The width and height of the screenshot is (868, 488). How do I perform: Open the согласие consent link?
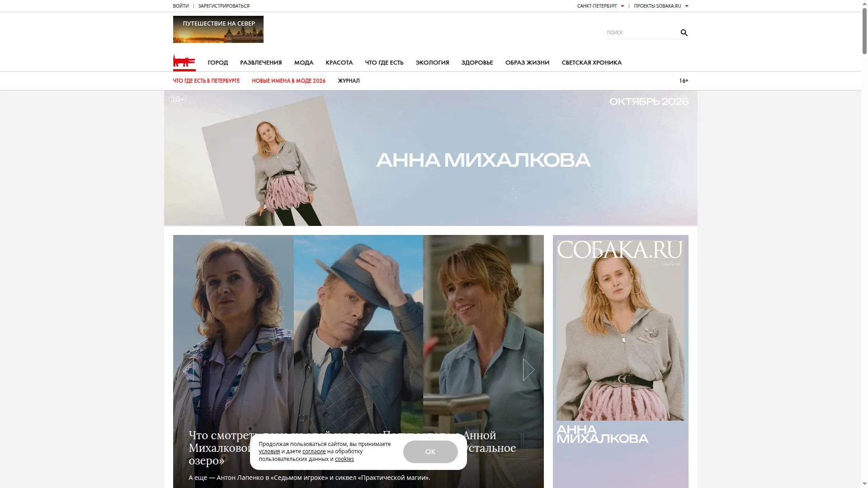(x=314, y=451)
